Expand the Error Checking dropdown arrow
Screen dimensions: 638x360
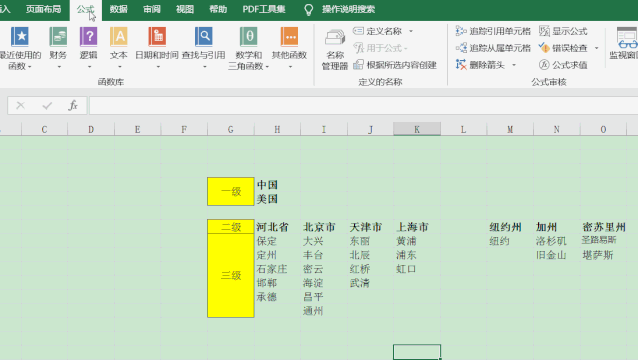[x=596, y=48]
